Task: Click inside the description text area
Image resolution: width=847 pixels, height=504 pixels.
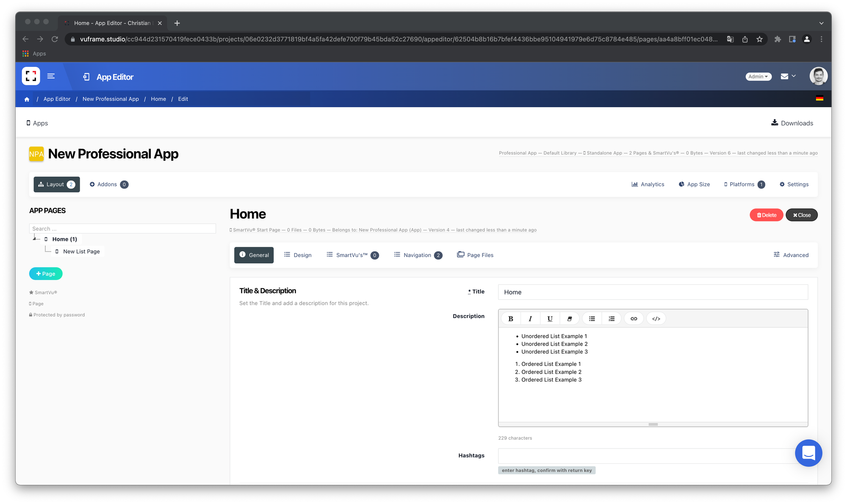Action: click(653, 375)
